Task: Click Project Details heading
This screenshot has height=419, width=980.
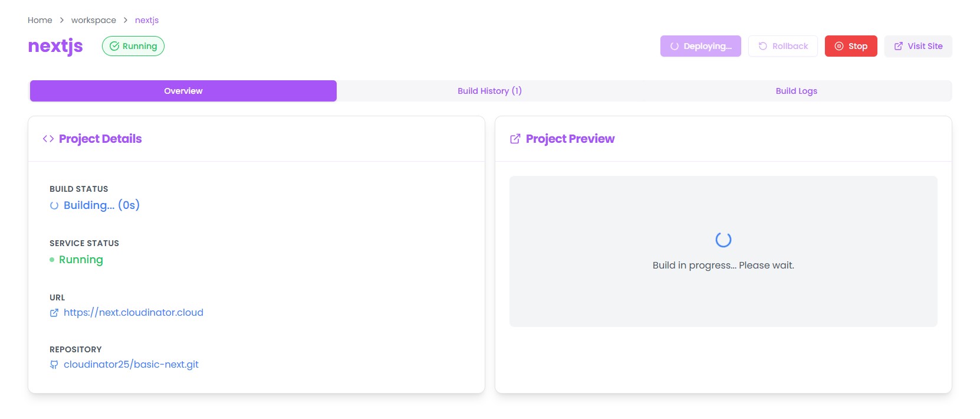Action: 100,139
